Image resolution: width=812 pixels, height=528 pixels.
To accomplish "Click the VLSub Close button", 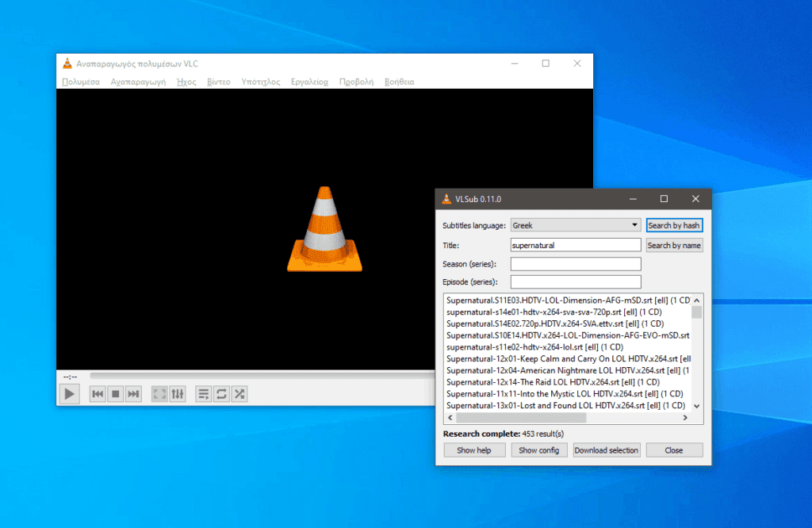I will (674, 450).
